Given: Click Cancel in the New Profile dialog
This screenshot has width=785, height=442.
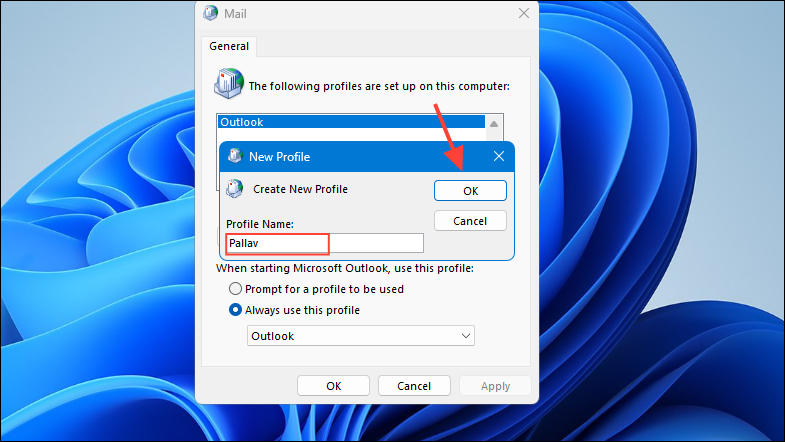Looking at the screenshot, I should (470, 221).
